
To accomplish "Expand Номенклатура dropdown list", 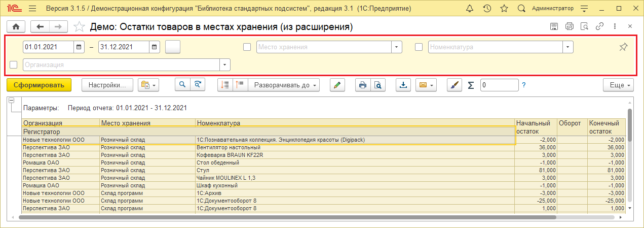I will tap(568, 47).
